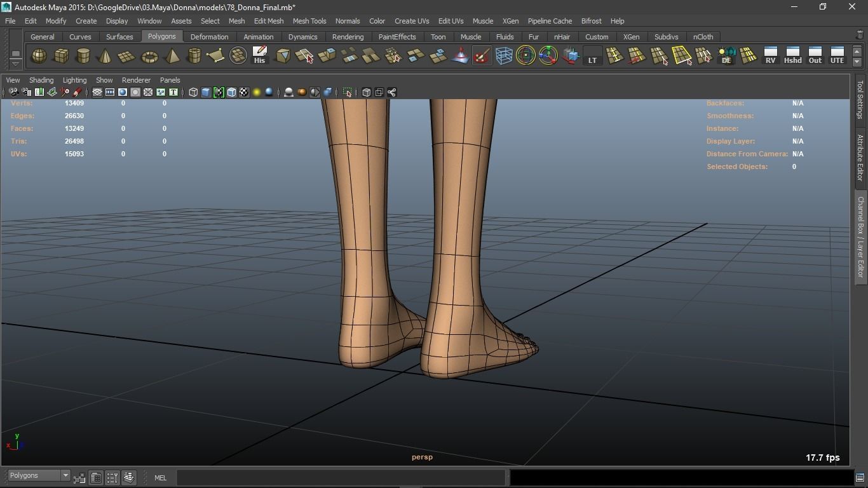Open the Channel Box / Layer Editor side tab
This screenshot has width=868, height=488.
click(x=860, y=237)
